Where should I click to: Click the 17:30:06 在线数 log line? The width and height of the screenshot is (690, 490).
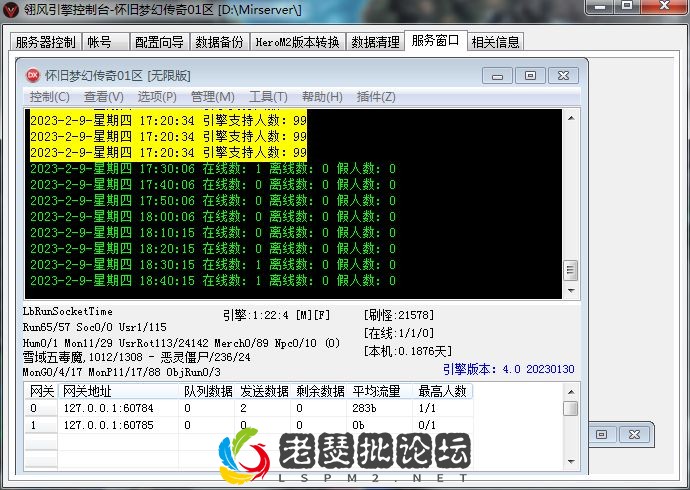point(213,169)
